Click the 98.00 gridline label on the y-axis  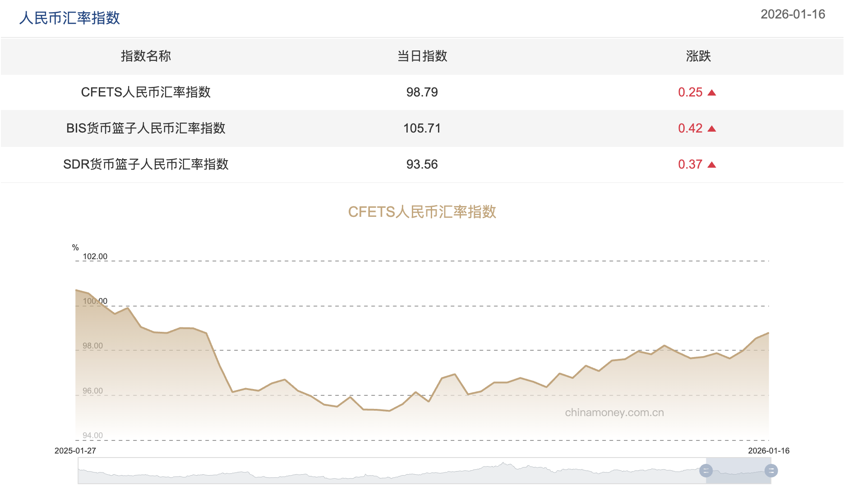click(92, 344)
